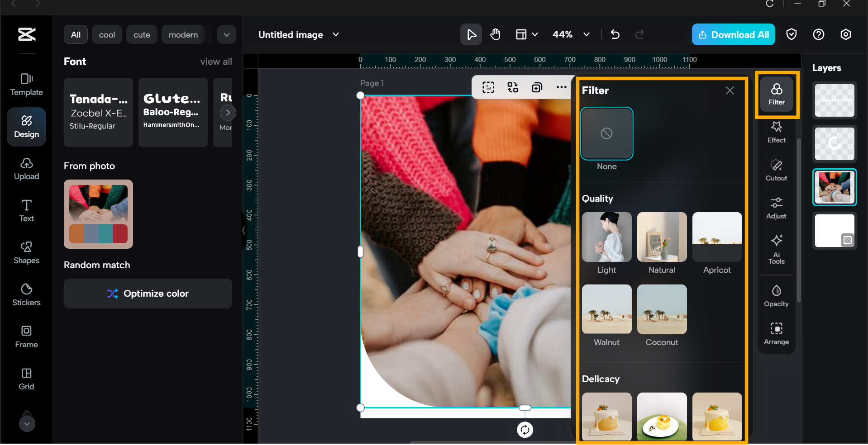This screenshot has width=868, height=445.
Task: Apply the From photo color palette
Action: point(98,214)
